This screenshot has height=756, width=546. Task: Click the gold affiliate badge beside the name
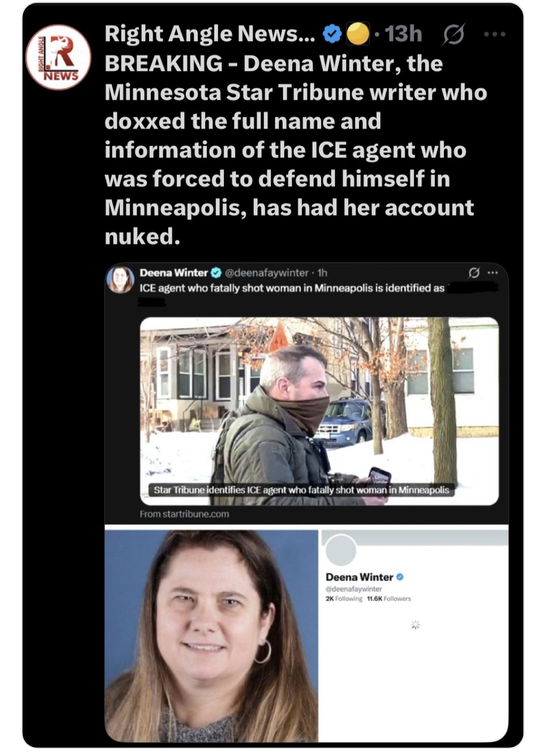tap(358, 34)
